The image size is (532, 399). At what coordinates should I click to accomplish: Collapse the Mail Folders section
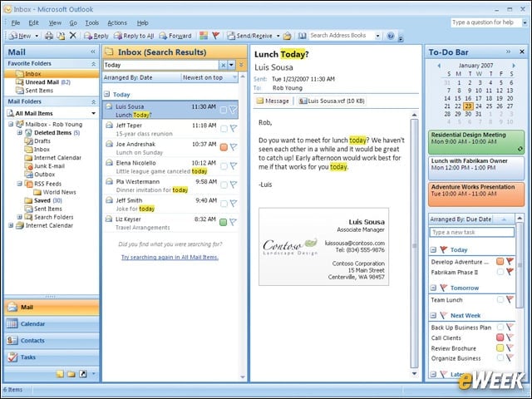click(93, 101)
